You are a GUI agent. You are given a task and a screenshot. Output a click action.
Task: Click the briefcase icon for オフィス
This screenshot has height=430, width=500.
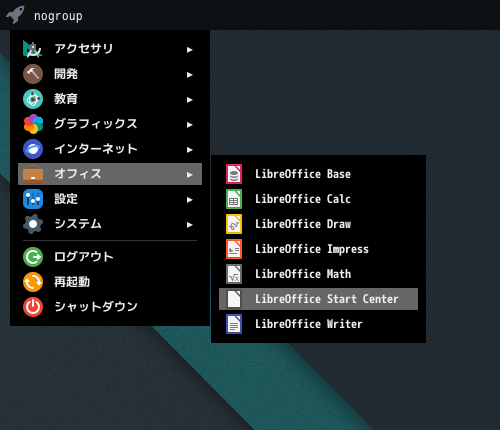pyautogui.click(x=33, y=174)
